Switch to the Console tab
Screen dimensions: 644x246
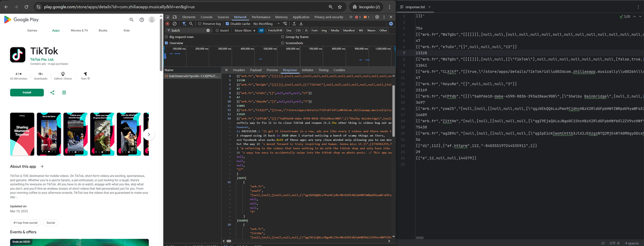coord(207,17)
